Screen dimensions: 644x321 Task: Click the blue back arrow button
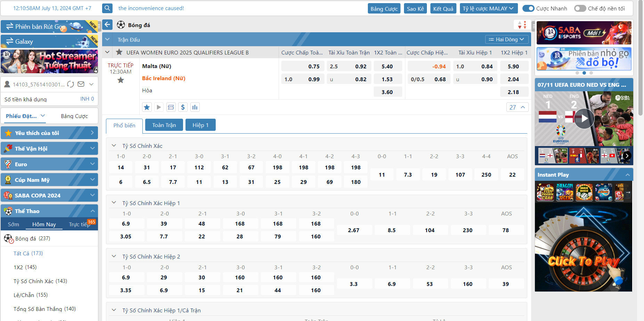(107, 25)
